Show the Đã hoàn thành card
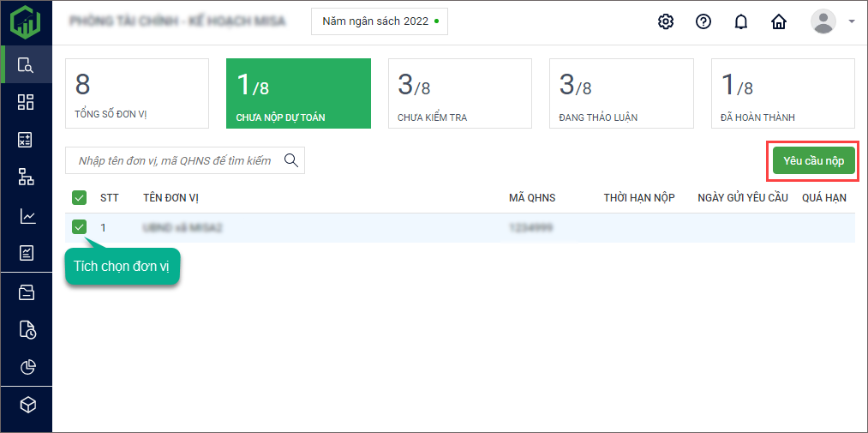This screenshot has width=868, height=433. tap(782, 93)
